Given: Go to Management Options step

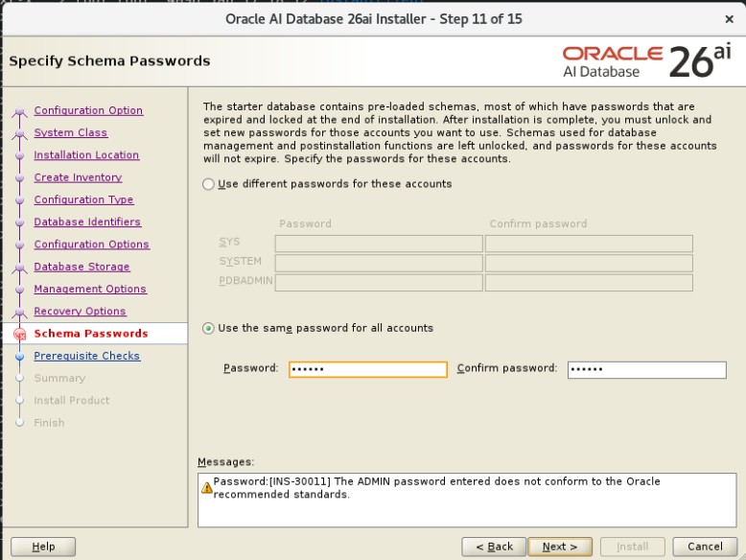Looking at the screenshot, I should click(x=90, y=289).
